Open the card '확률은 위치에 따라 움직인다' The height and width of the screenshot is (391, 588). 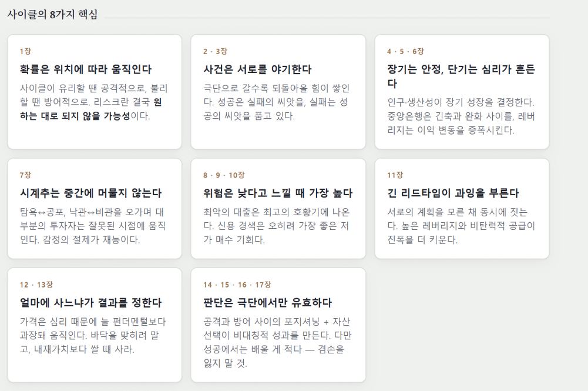point(95,92)
